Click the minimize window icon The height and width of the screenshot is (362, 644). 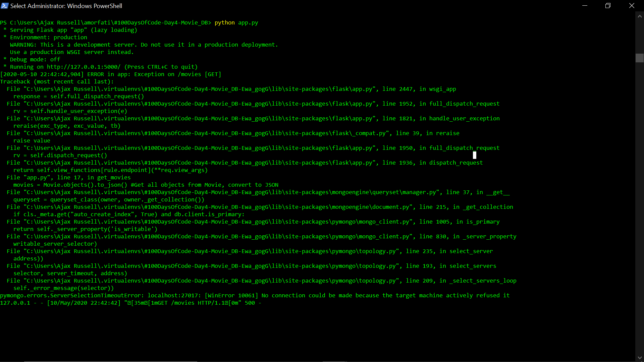[x=585, y=5]
